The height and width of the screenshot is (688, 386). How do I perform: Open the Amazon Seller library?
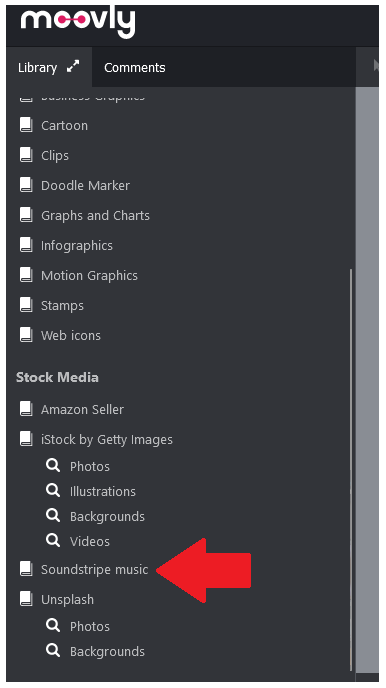(82, 409)
